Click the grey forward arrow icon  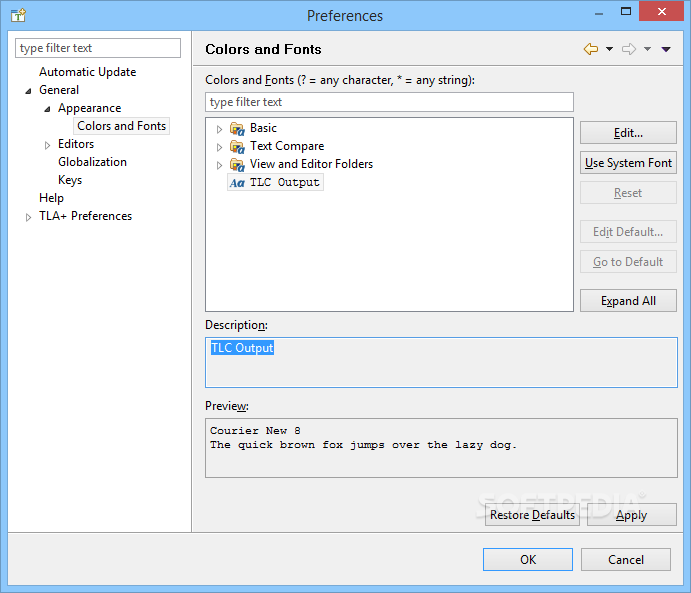(629, 49)
